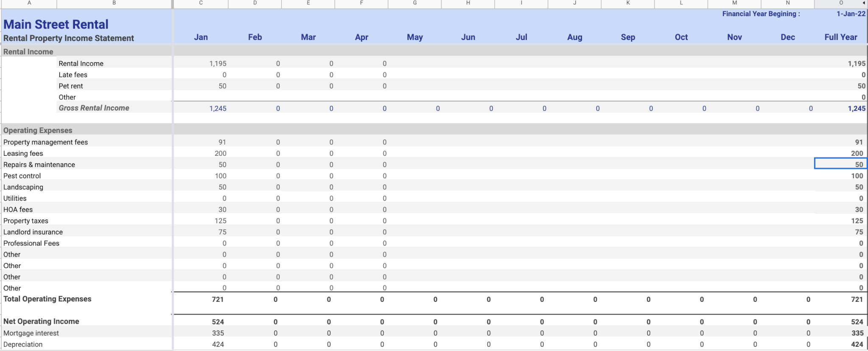This screenshot has height=351, width=868.
Task: Click the Leasing fees January value 200
Action: coord(220,154)
